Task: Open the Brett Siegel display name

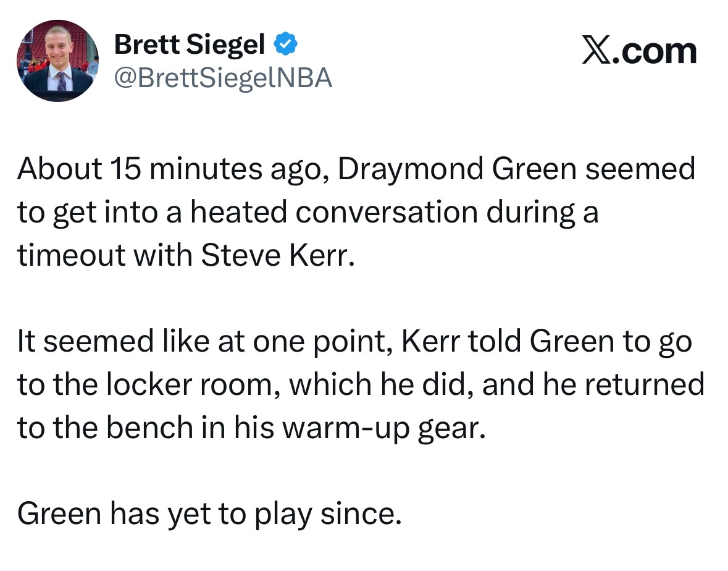Action: coord(190,45)
